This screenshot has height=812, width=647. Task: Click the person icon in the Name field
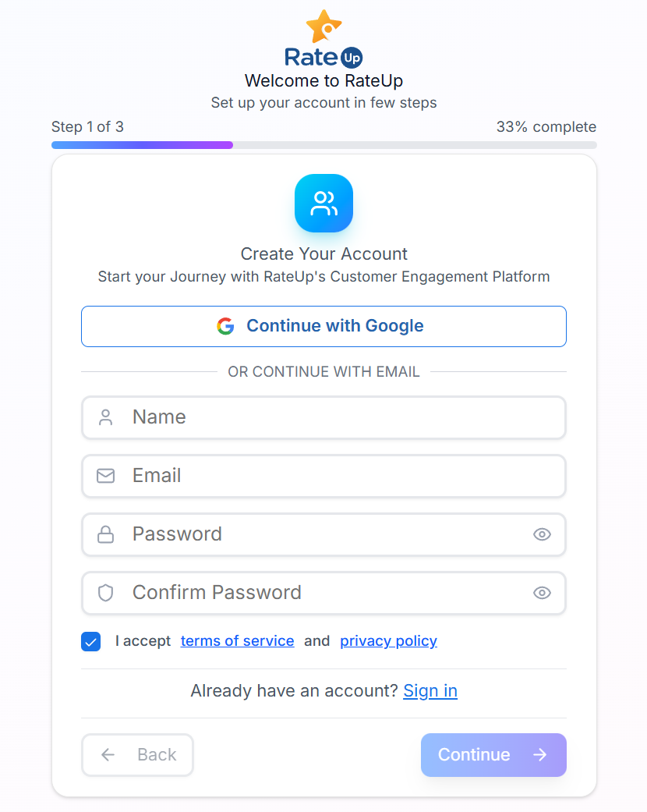pos(105,417)
